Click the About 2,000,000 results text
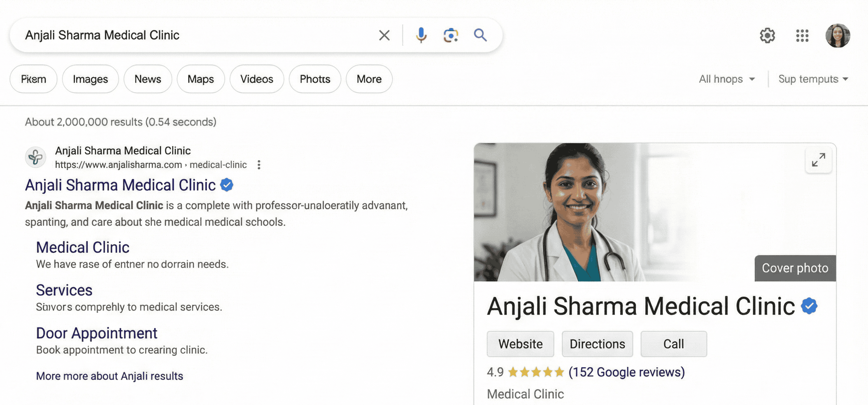The width and height of the screenshot is (868, 405). tap(121, 122)
